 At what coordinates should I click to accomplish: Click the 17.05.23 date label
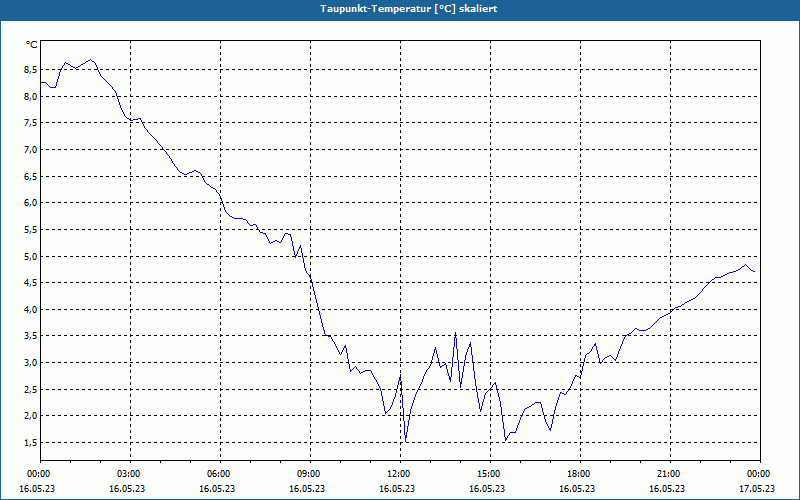(757, 488)
